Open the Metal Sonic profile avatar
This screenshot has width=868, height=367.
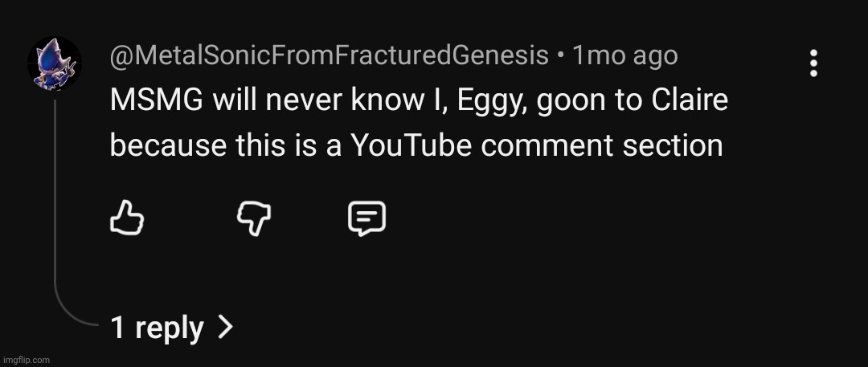pyautogui.click(x=55, y=63)
